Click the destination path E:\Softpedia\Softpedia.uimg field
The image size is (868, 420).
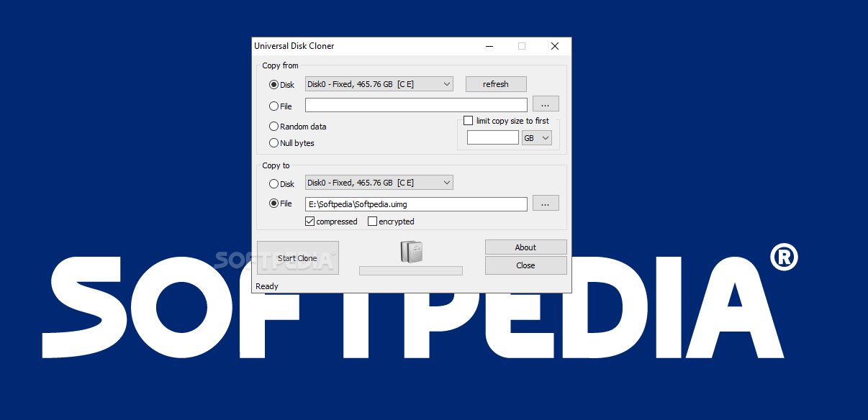416,204
